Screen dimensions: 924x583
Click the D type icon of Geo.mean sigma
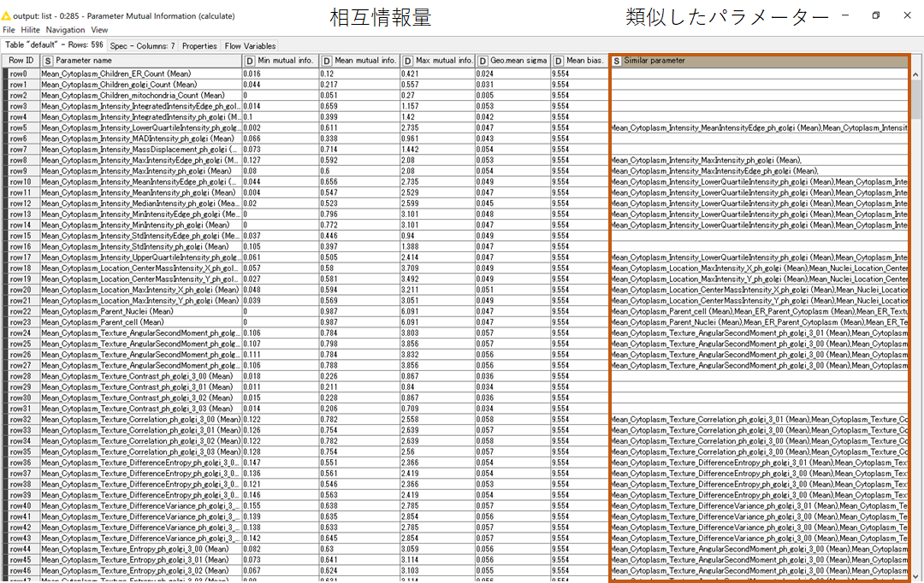tap(483, 62)
